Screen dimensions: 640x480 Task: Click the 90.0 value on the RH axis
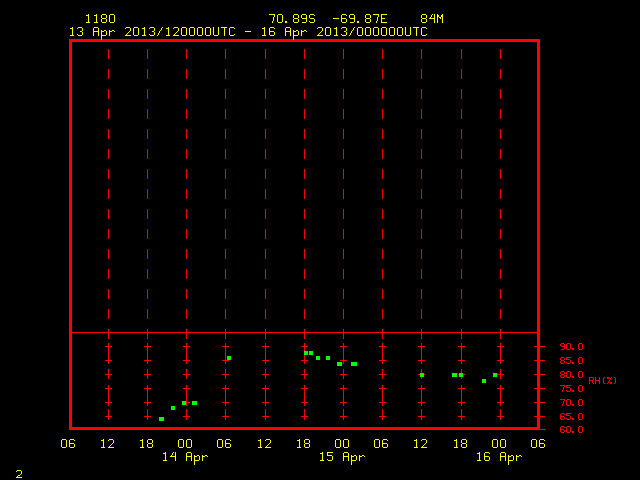pyautogui.click(x=571, y=347)
